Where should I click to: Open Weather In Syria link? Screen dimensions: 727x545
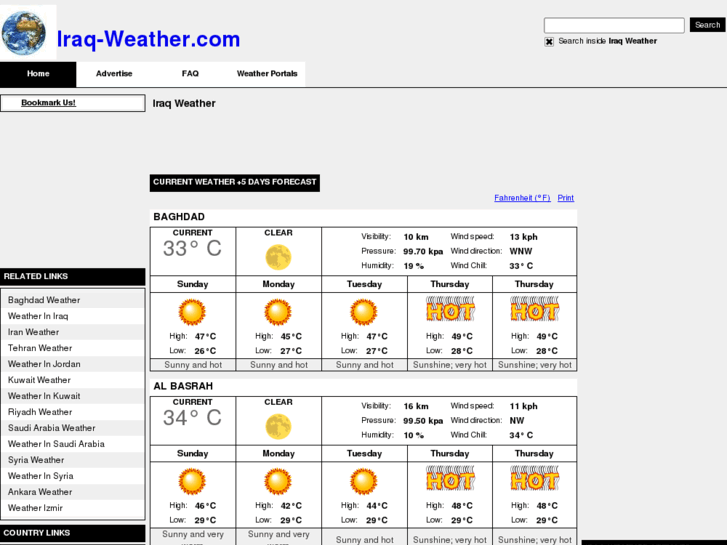coord(40,476)
